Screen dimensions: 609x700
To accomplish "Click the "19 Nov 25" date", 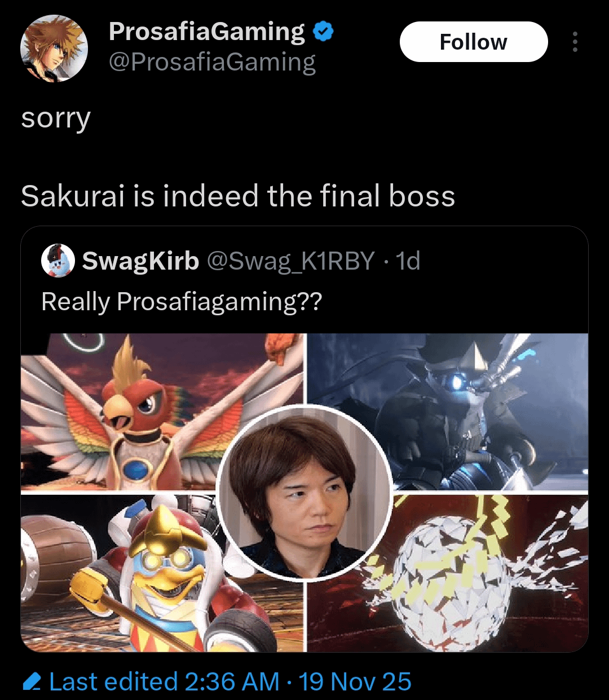I will [355, 682].
